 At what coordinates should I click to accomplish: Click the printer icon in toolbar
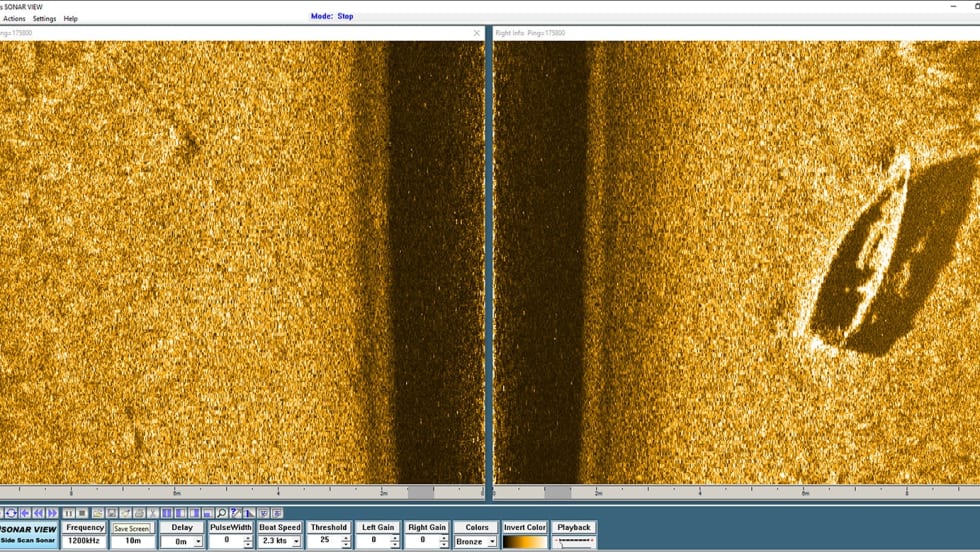click(139, 513)
